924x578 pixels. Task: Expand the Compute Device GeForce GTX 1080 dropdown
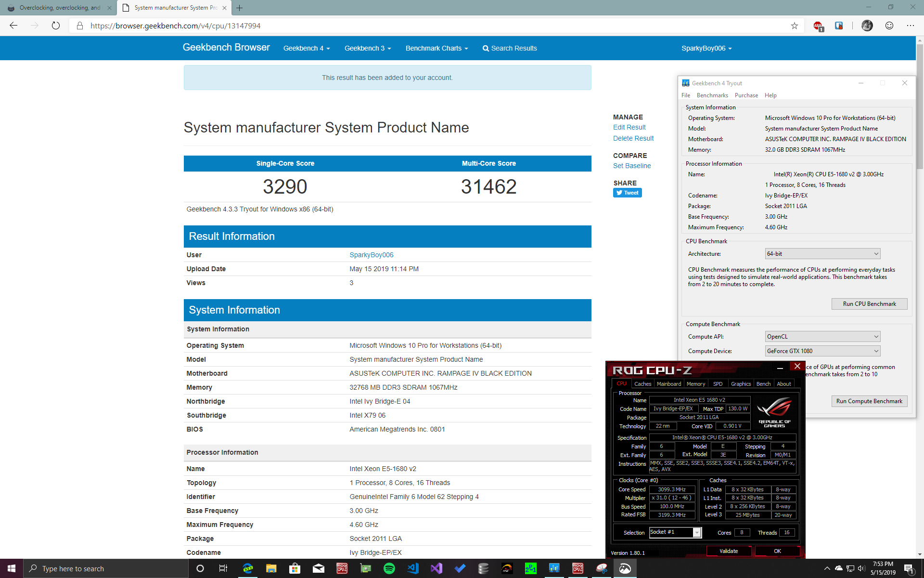tap(822, 351)
